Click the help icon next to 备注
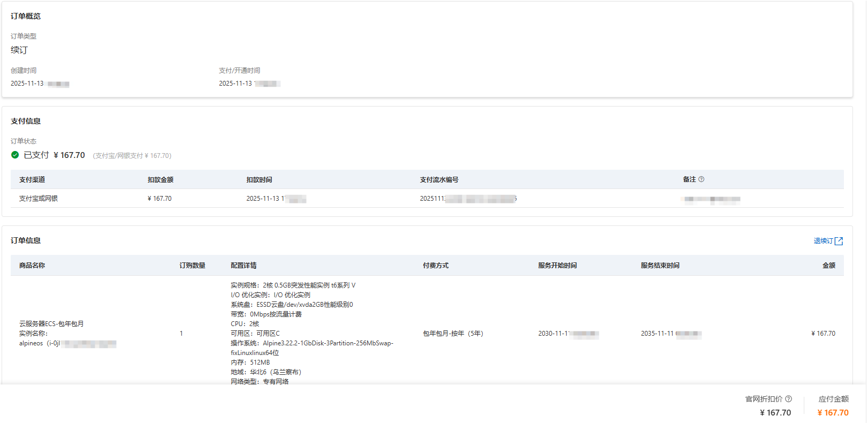Viewport: 868px width, 423px height. coord(701,179)
